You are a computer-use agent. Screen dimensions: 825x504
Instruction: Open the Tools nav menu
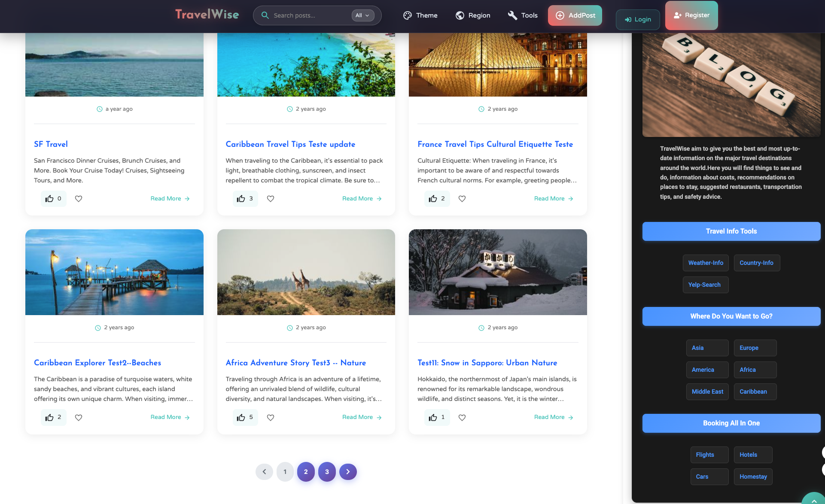[x=523, y=15]
